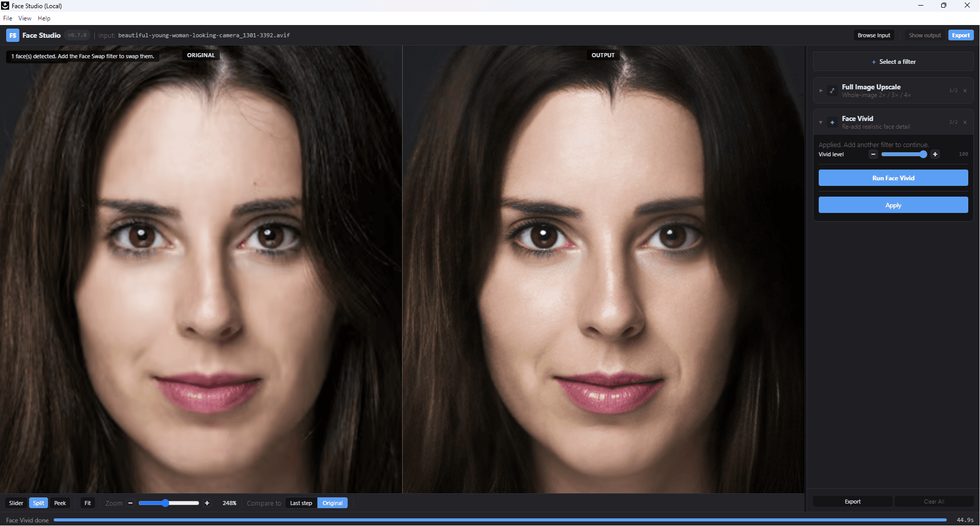Remove the Face Vivid filter
Image resolution: width=980 pixels, height=526 pixels.
[x=965, y=122]
